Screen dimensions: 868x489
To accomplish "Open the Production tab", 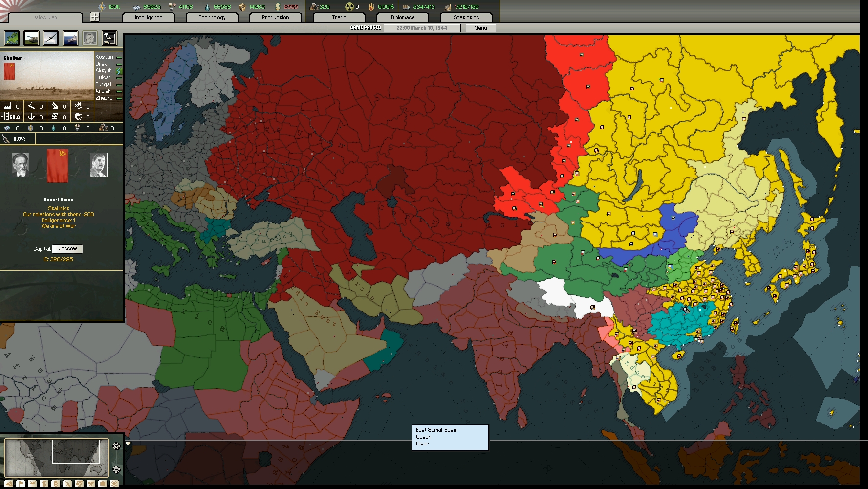I will tap(276, 18).
